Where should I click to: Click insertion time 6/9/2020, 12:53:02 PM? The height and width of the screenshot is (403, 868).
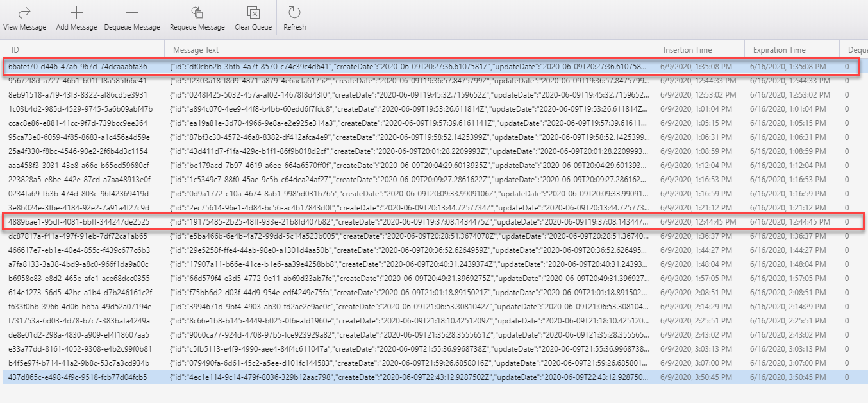pos(698,95)
